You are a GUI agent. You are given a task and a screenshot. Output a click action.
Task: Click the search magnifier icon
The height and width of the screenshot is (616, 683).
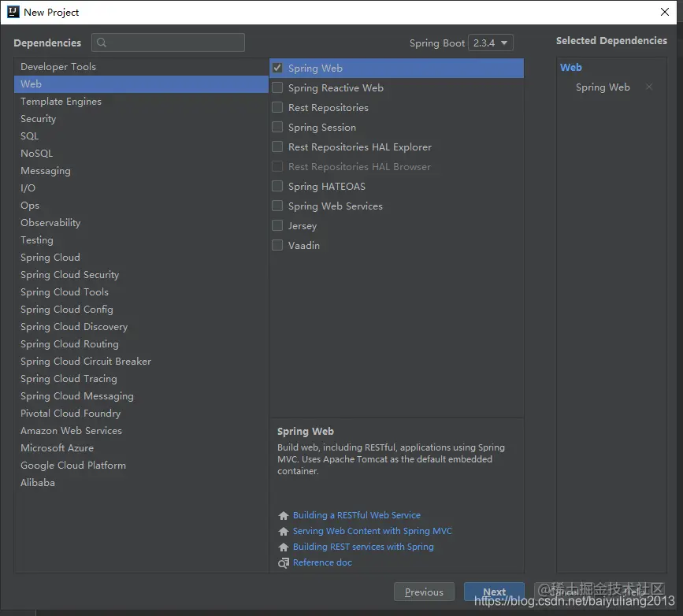click(102, 43)
